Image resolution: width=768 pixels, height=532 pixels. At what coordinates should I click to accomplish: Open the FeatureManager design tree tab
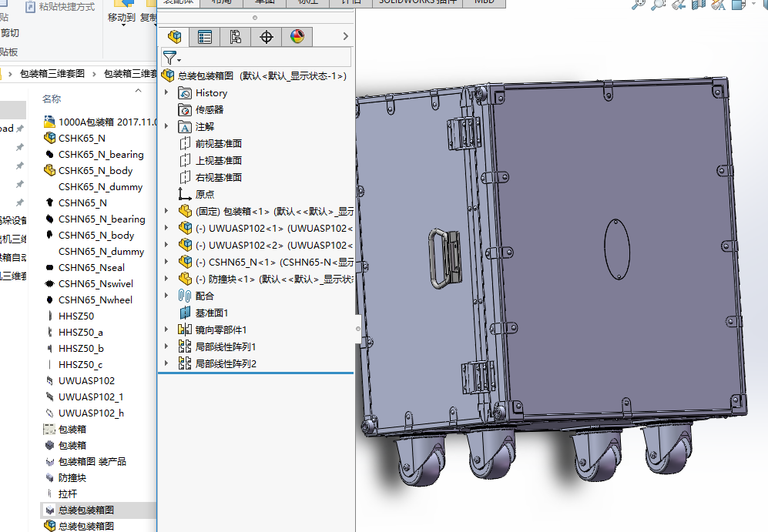pos(175,37)
